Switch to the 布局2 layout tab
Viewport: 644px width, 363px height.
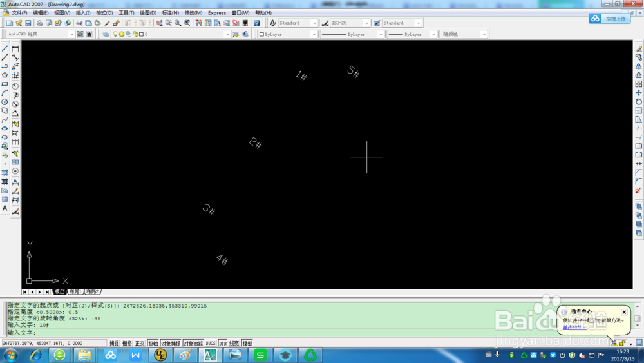click(x=92, y=291)
